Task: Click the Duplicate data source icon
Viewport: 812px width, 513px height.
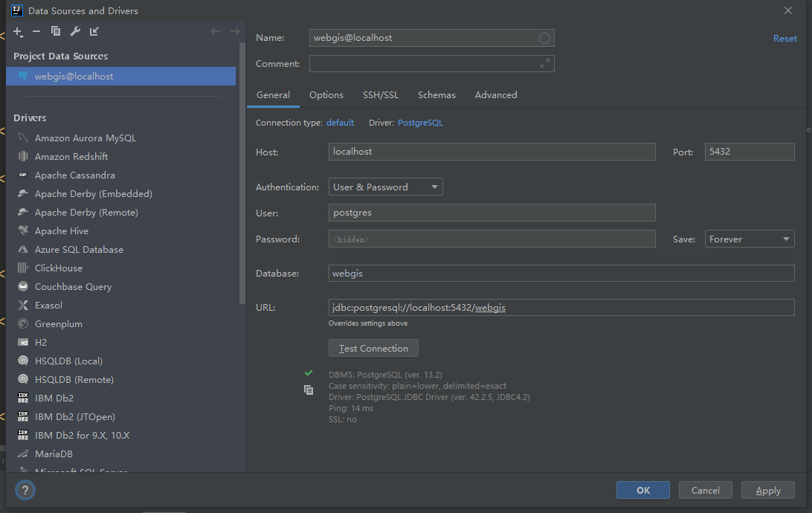Action: [x=56, y=31]
